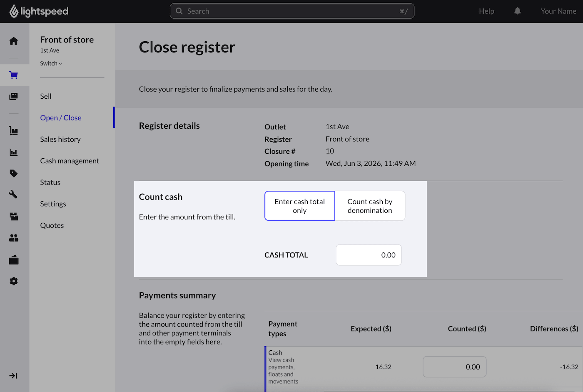
Task: Click the CASH TOTAL input field
Action: pos(369,255)
